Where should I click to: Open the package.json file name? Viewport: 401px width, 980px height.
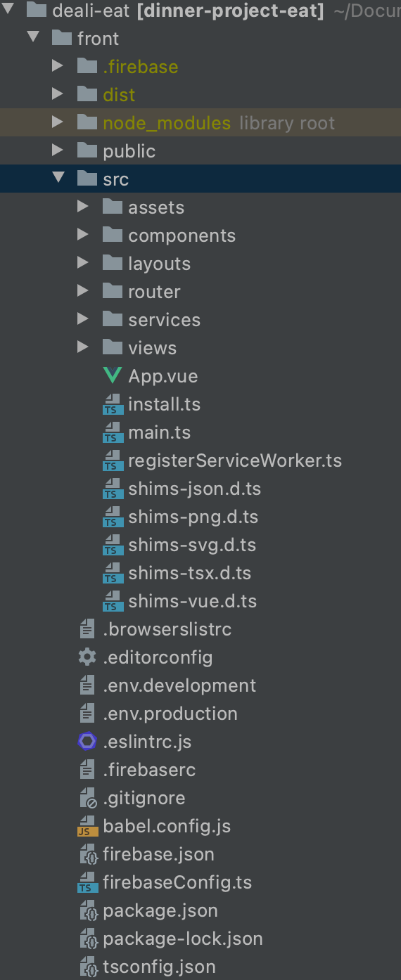tap(160, 911)
